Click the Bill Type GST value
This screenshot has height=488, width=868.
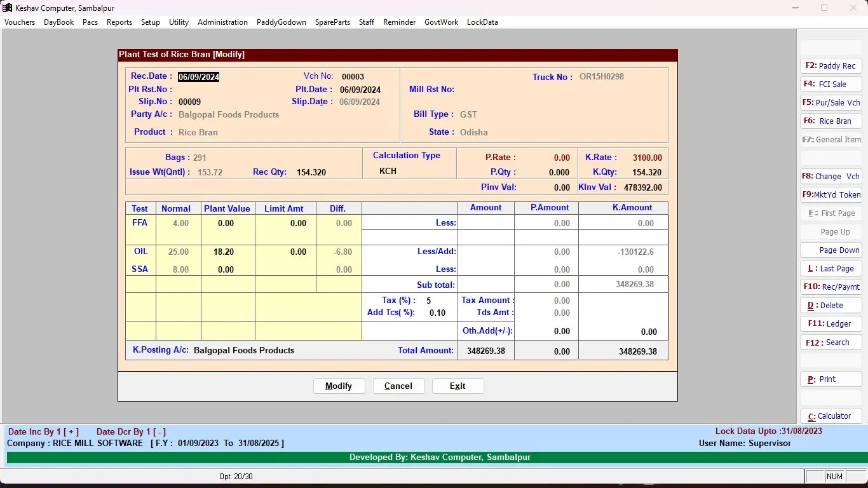[468, 114]
